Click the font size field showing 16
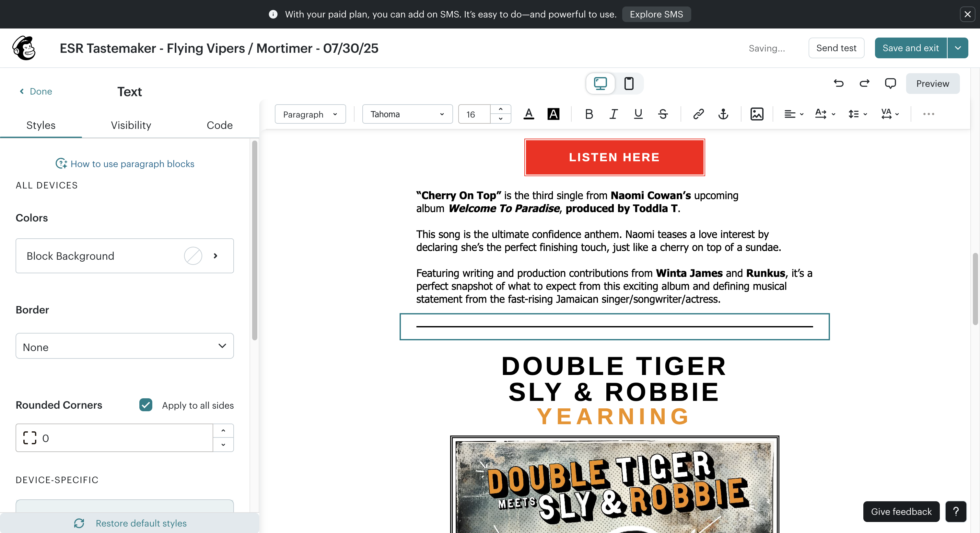980x533 pixels. [x=474, y=114]
